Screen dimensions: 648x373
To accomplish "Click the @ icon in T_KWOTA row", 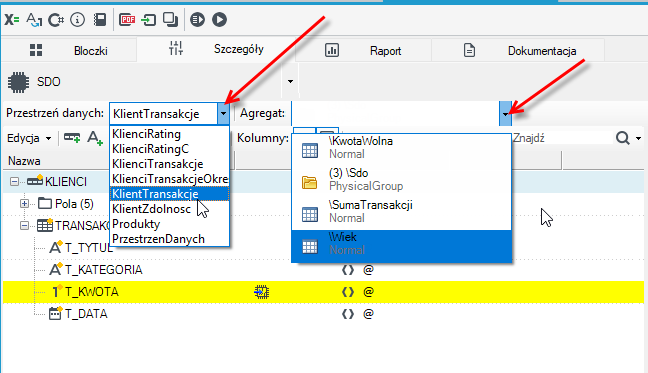I will [368, 292].
